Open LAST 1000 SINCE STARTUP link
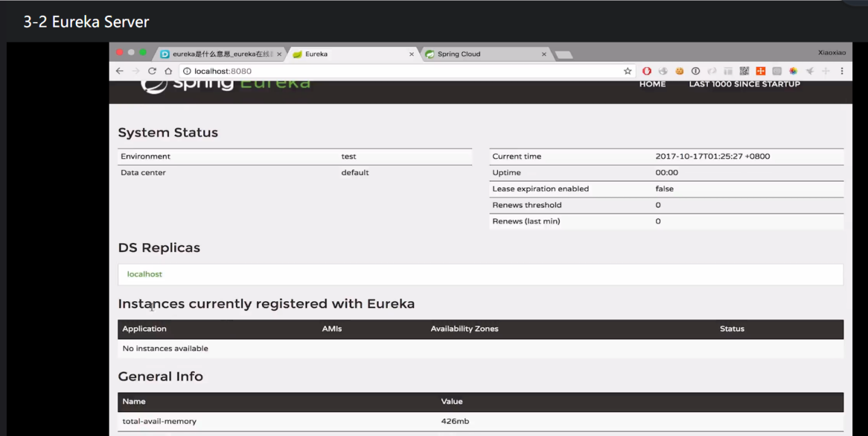Viewport: 868px width, 436px height. tap(744, 84)
